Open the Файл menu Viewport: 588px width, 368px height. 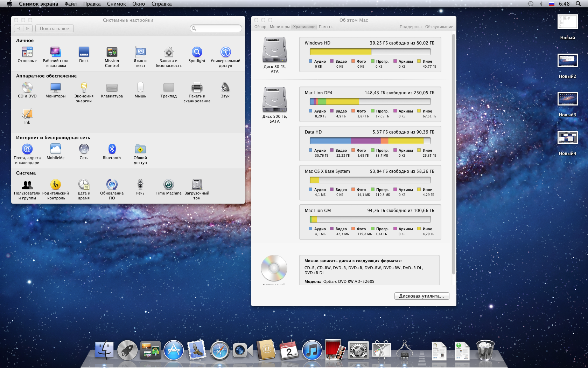70,4
